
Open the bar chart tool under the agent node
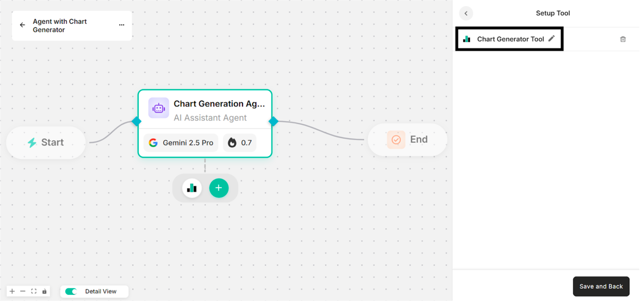click(192, 188)
